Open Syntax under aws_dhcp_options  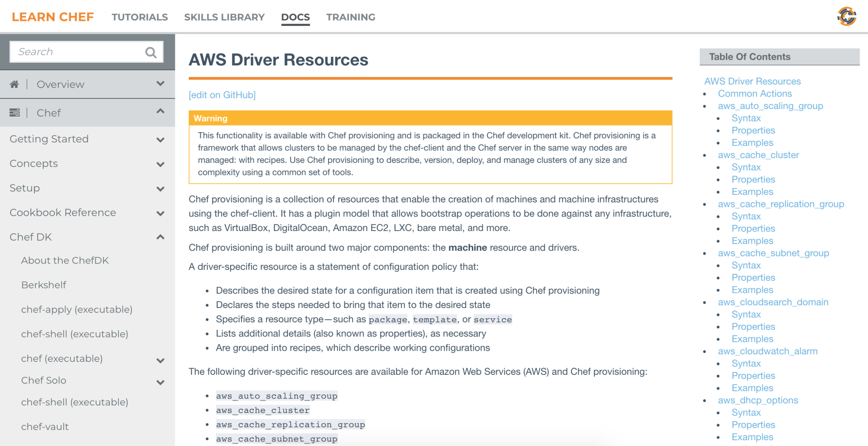pyautogui.click(x=746, y=412)
